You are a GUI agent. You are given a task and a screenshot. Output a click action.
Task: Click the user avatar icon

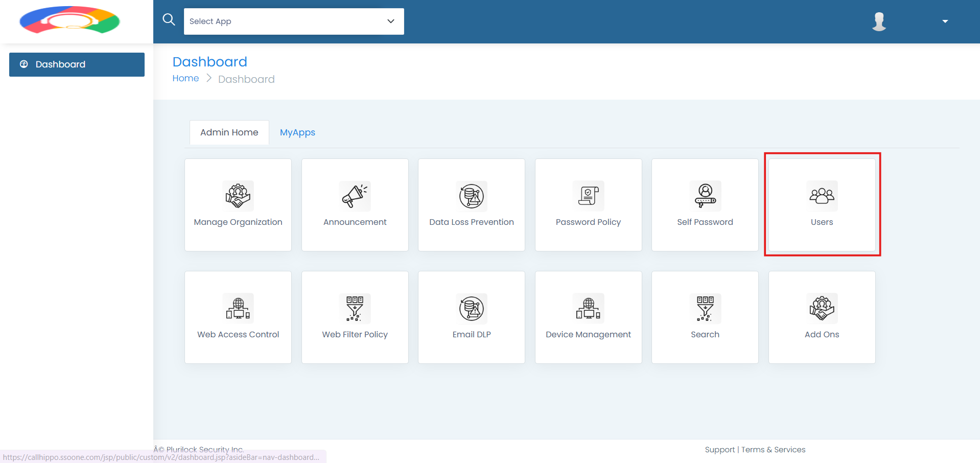879,21
